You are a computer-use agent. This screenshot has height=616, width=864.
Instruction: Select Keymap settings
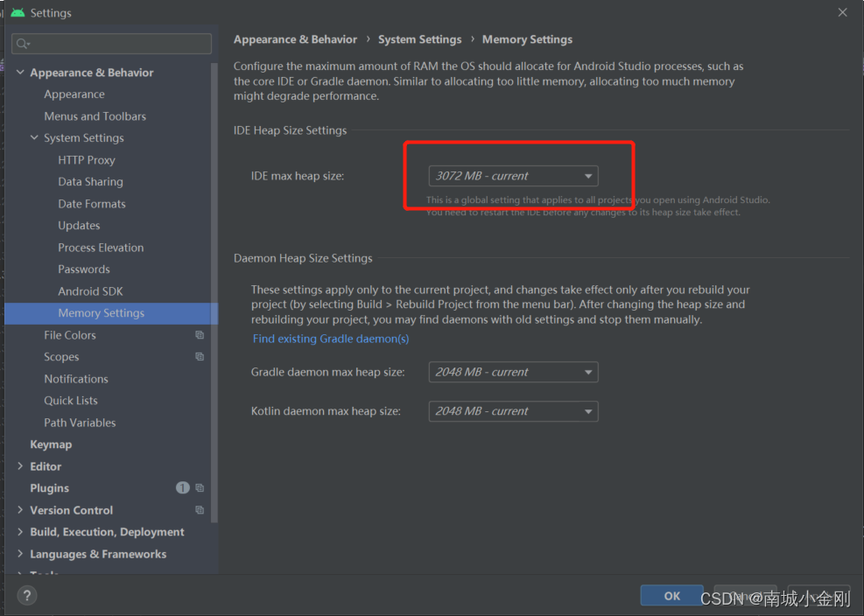click(51, 444)
